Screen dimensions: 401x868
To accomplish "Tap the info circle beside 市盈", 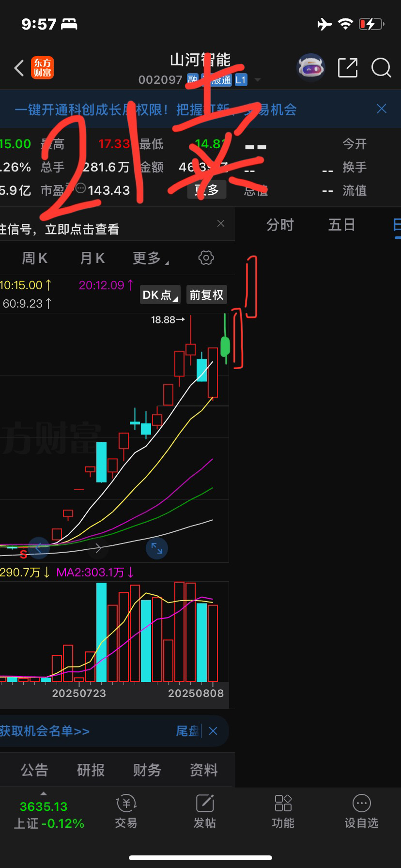I will coord(80,188).
